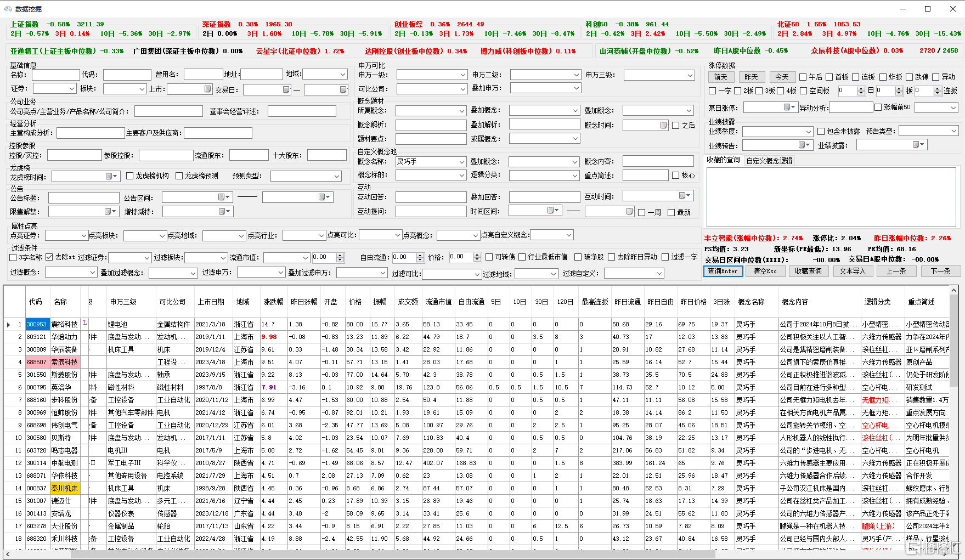Click the 下一条 button

click(940, 271)
